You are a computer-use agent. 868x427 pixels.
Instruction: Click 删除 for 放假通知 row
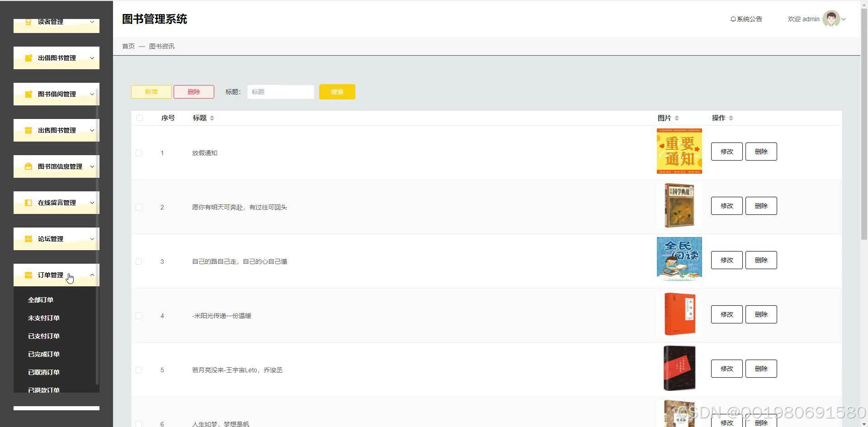coord(761,152)
